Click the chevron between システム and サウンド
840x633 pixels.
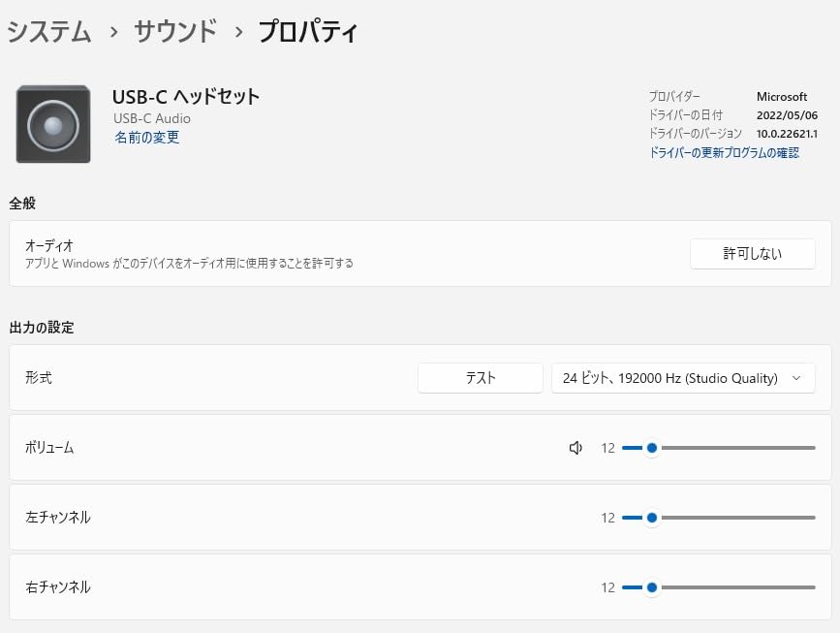click(x=113, y=32)
